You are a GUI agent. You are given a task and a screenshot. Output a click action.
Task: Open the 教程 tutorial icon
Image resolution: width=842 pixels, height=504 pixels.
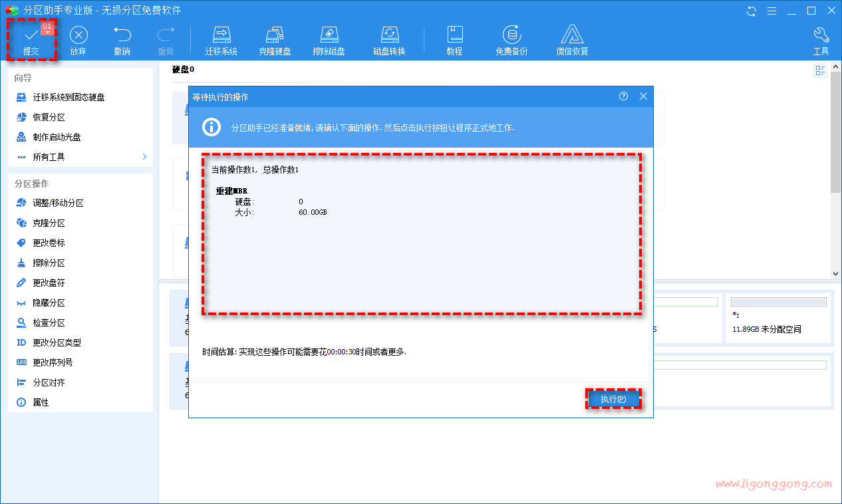coord(454,40)
